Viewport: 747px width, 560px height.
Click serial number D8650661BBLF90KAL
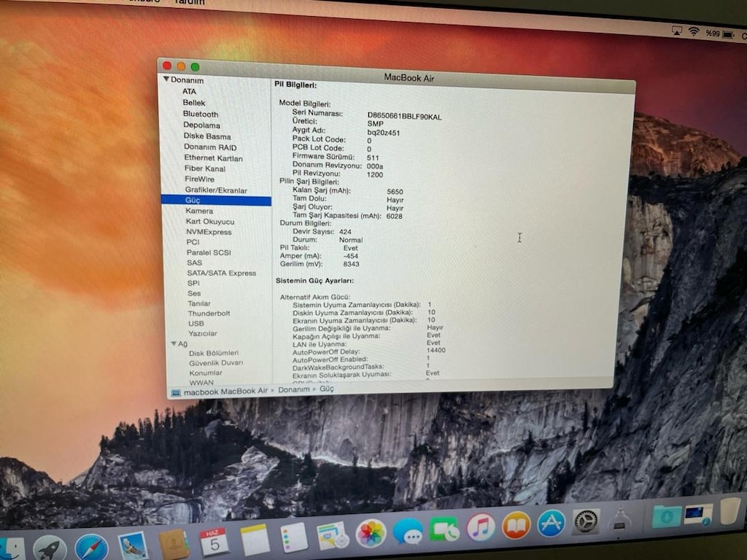click(x=404, y=116)
